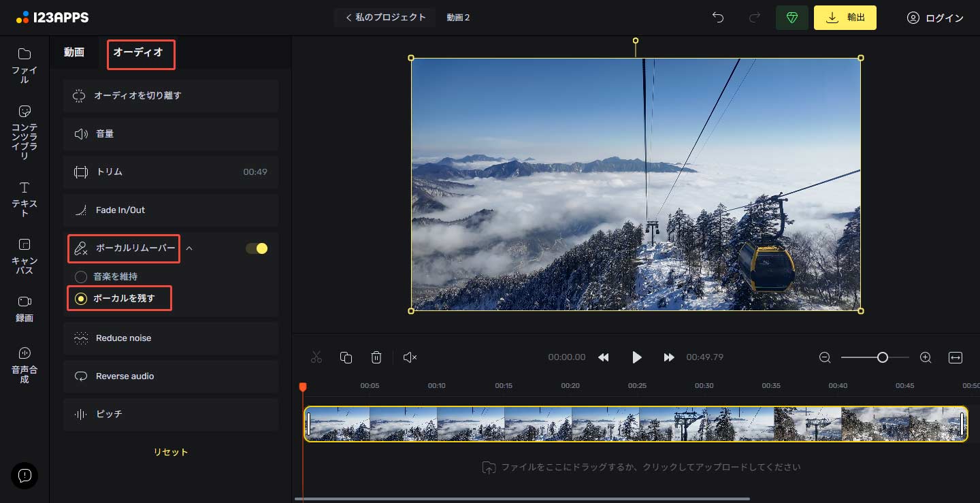980x503 pixels.
Task: Open the テキスト tool in sidebar
Action: coord(24,199)
